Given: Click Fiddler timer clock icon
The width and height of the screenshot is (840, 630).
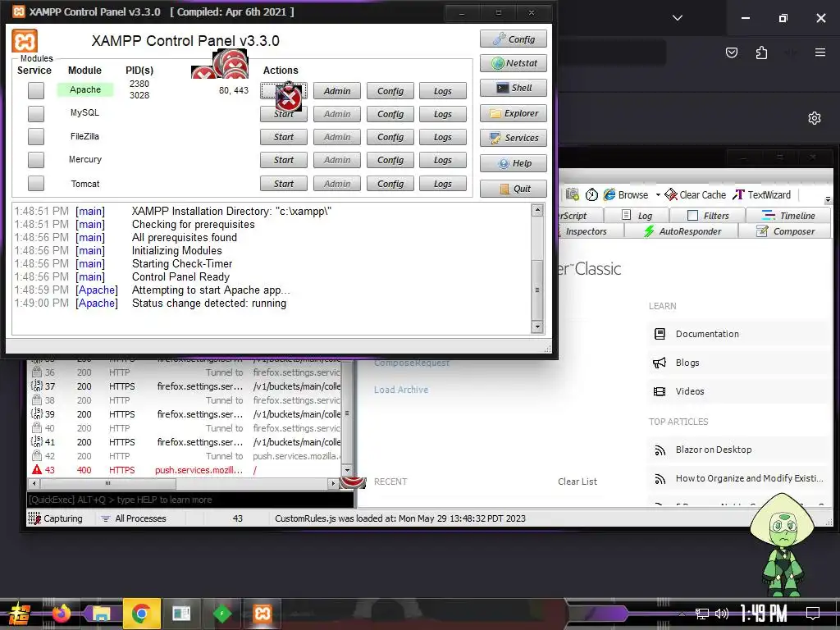Looking at the screenshot, I should 591,195.
